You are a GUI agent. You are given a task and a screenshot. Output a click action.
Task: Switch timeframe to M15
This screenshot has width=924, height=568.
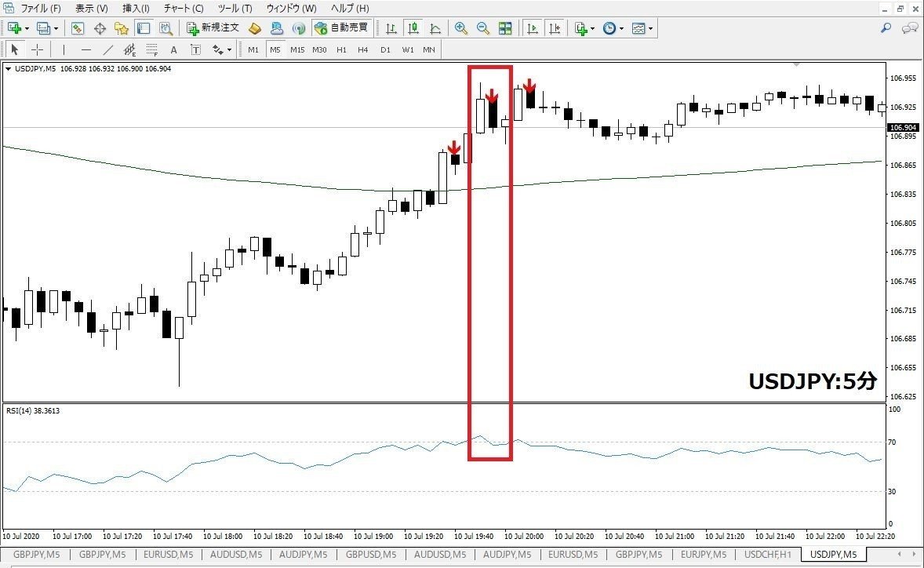coord(297,49)
